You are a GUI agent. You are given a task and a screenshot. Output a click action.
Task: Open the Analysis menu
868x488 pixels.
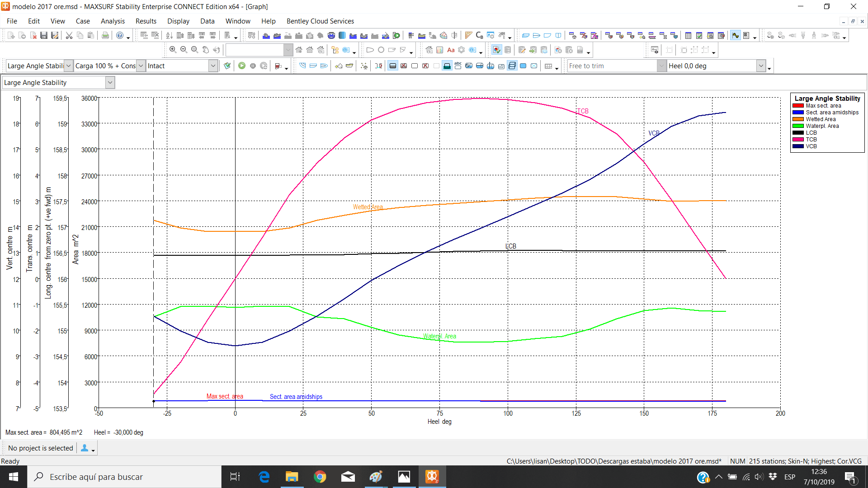coord(113,21)
